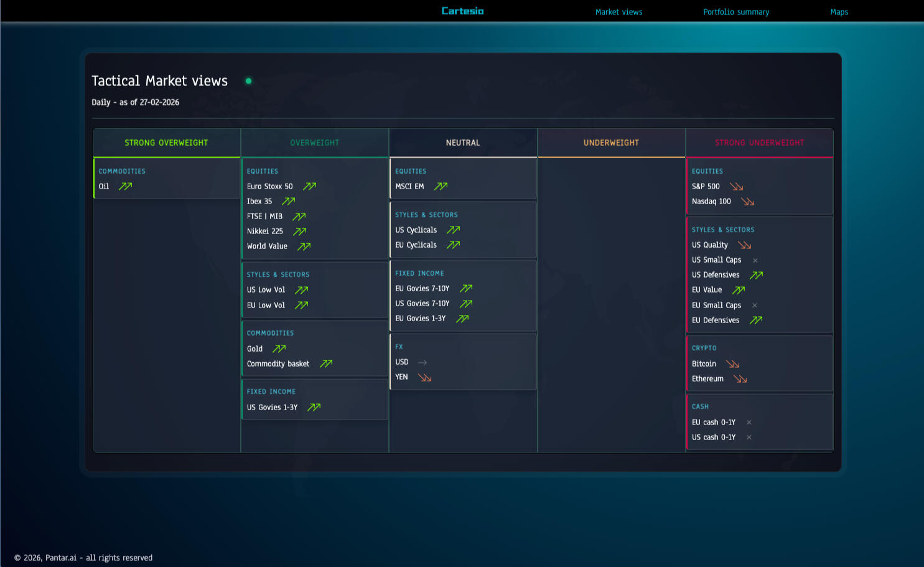Image resolution: width=924 pixels, height=567 pixels.
Task: Click the X icon next to EU cash 0-1Y
Action: click(x=749, y=422)
